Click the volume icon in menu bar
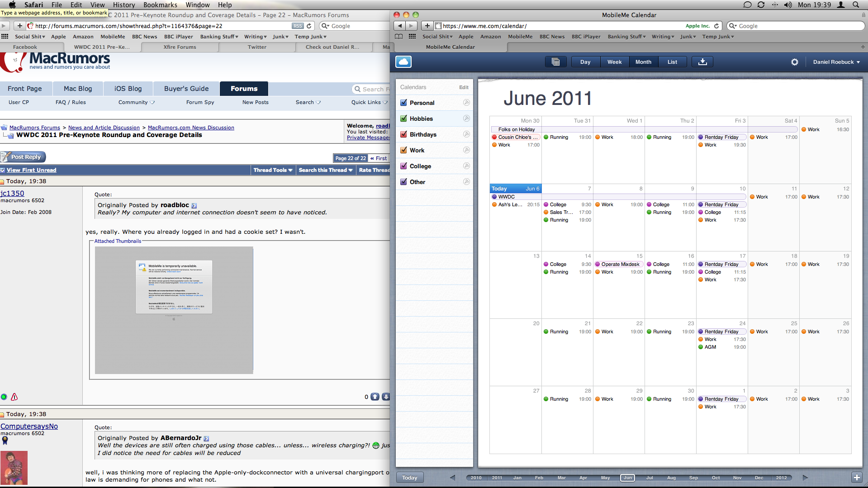Screen dimensions: 868x488 point(788,5)
